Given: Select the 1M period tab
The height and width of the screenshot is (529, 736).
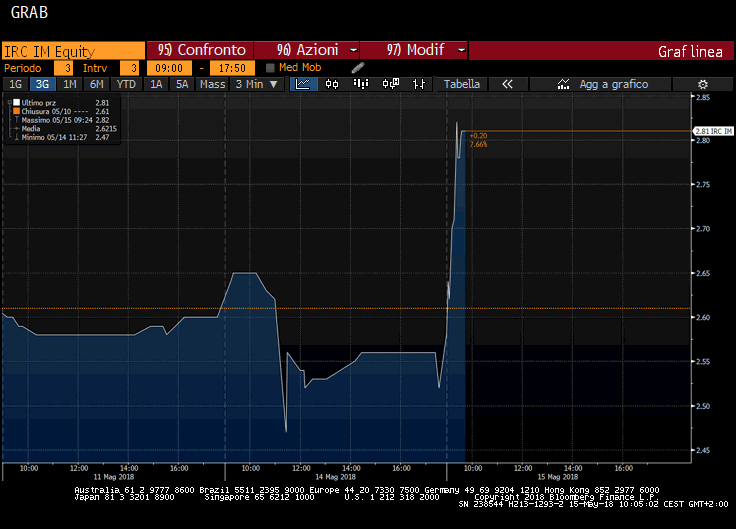Looking at the screenshot, I should (69, 84).
